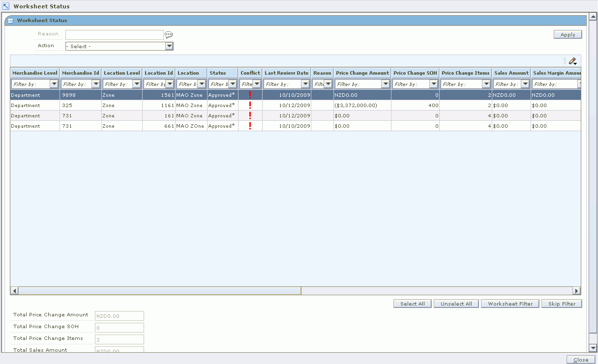Image resolution: width=598 pixels, height=364 pixels.
Task: Click the Skip Filter button
Action: (562, 304)
